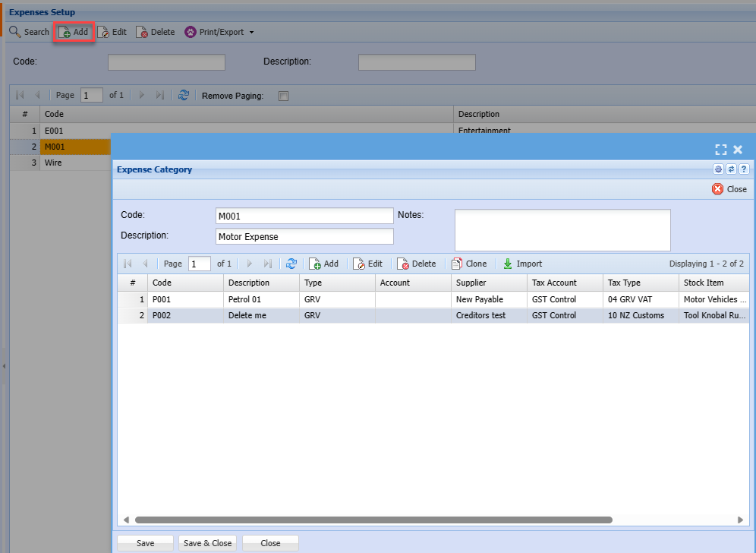
Task: Click into the Notes text area
Action: 562,229
